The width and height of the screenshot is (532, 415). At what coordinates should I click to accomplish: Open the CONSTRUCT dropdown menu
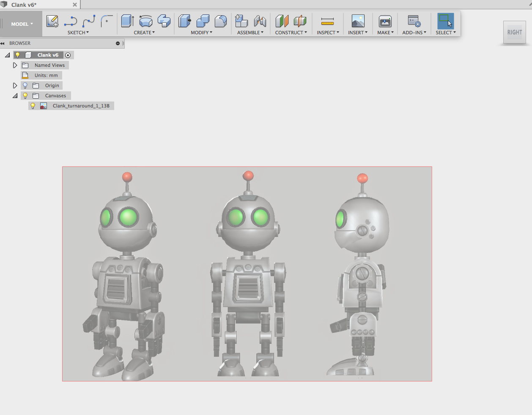pos(291,33)
